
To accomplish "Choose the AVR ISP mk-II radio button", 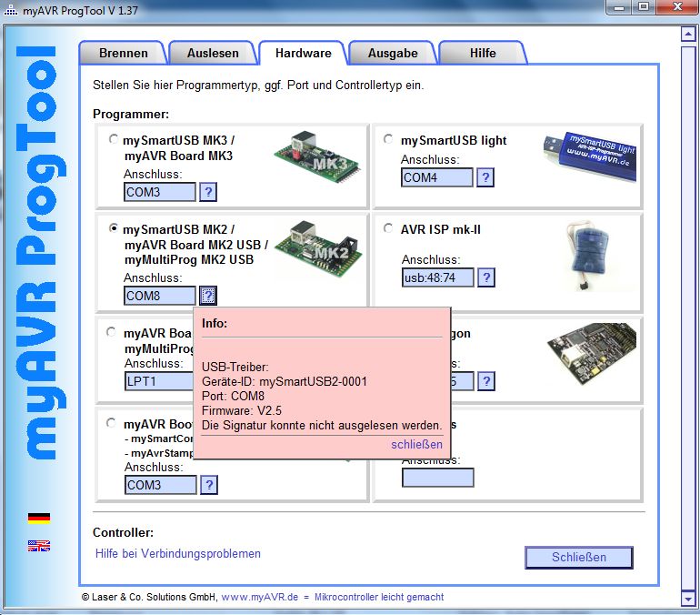I will 388,228.
